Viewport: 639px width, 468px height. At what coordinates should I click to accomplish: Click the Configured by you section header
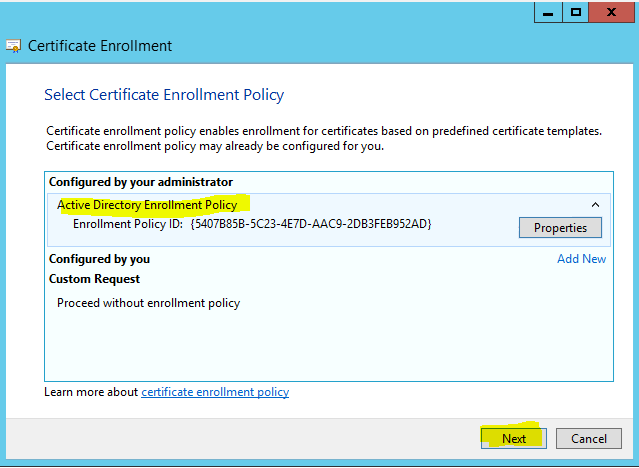(x=100, y=259)
